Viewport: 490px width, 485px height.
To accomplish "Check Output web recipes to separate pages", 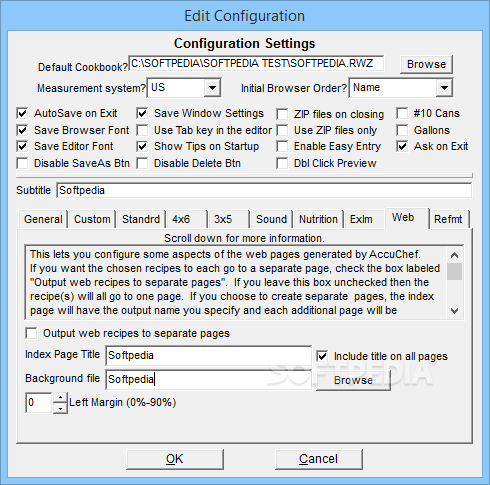I will click(32, 333).
